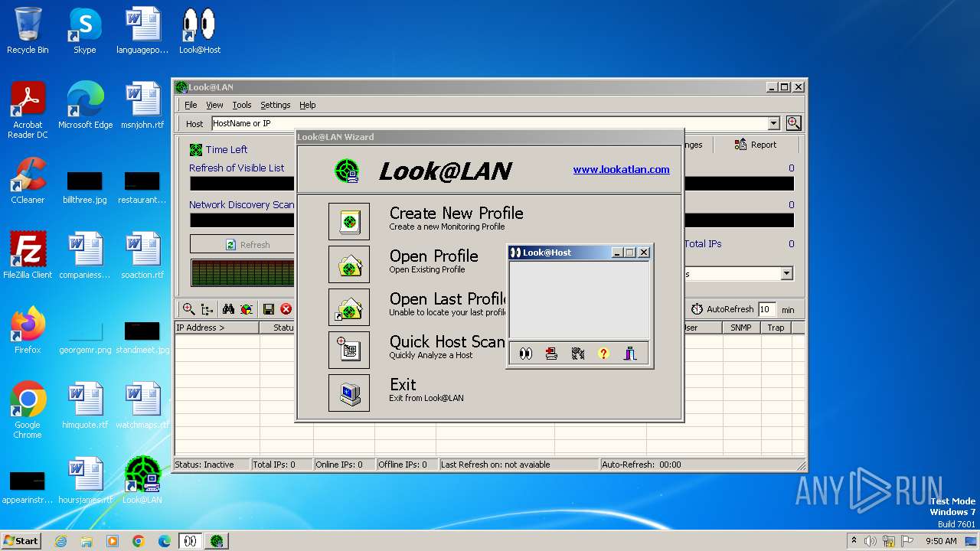Click the green activity graph display

(x=243, y=273)
